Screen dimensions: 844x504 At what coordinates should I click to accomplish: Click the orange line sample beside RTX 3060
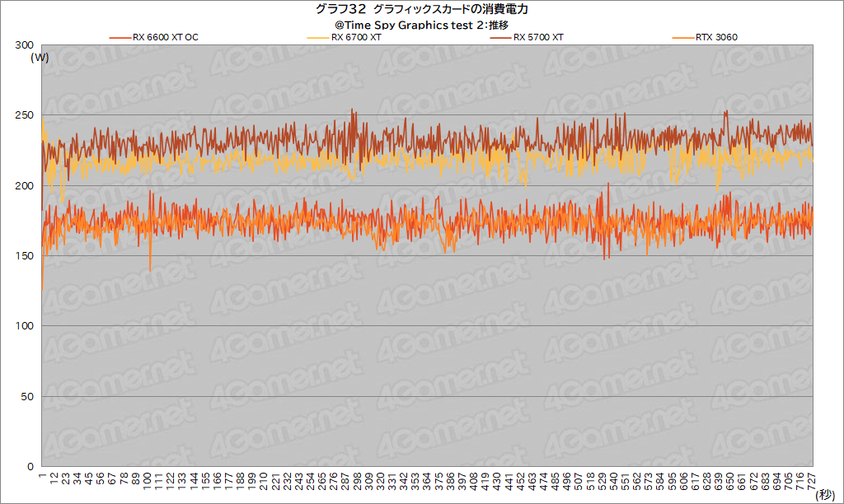coord(683,38)
